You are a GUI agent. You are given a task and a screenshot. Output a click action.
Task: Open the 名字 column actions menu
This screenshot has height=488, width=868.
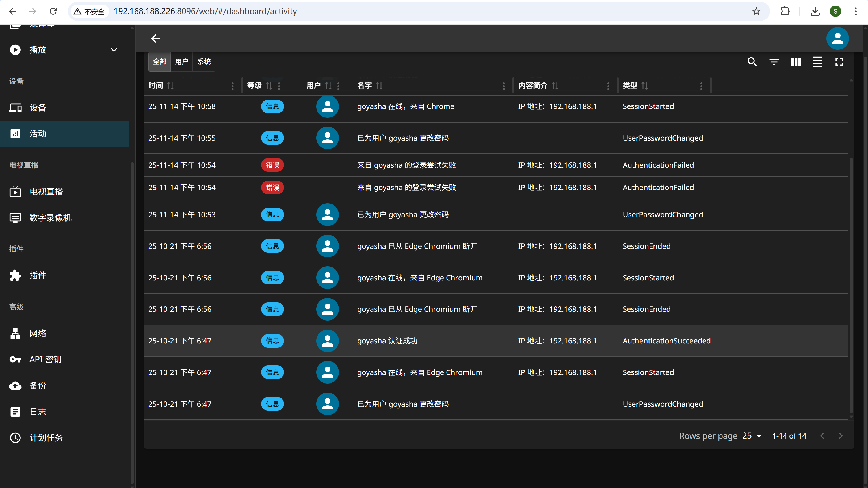tap(503, 86)
